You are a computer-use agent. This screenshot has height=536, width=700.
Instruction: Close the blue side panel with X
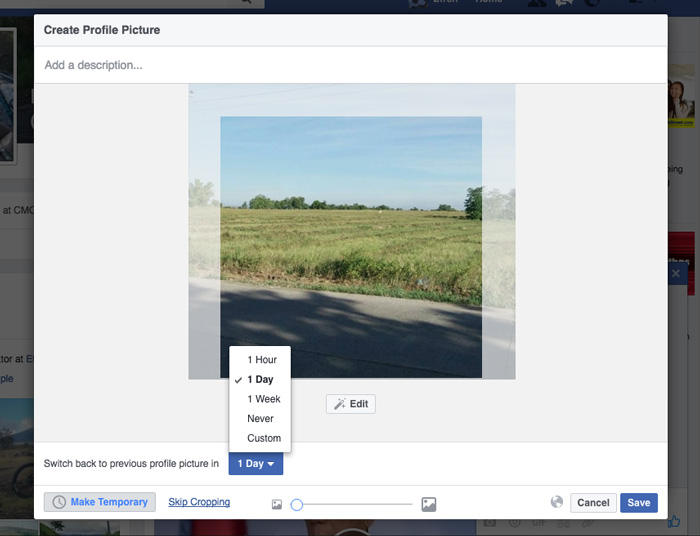(676, 274)
